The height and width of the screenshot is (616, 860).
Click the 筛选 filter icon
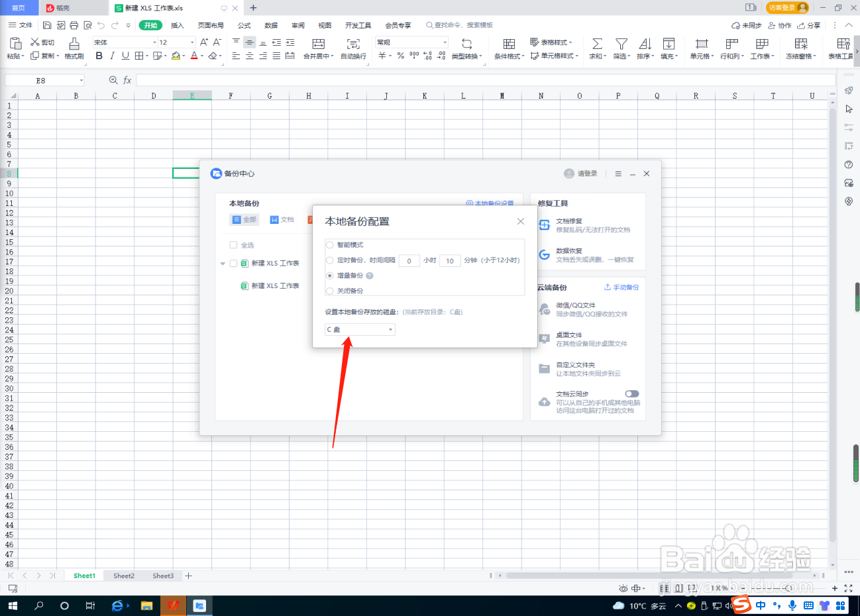click(621, 44)
